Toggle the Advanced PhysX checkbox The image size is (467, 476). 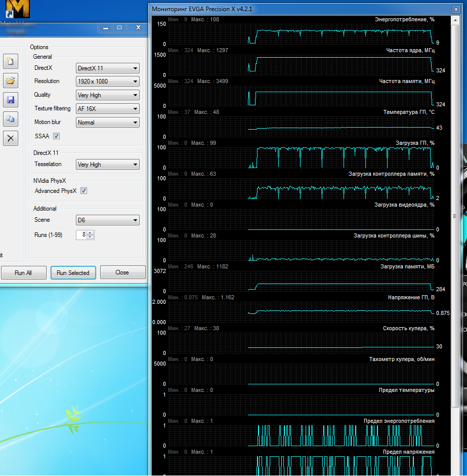83,190
